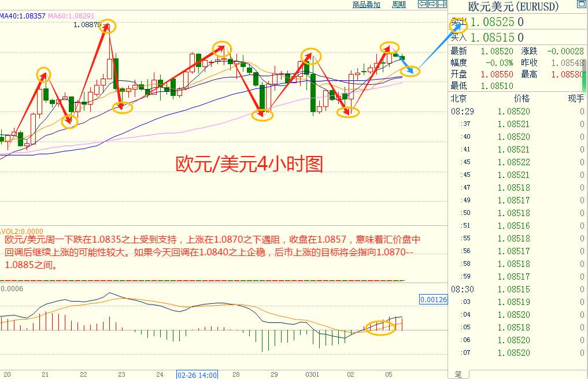This screenshot has height=379, width=588.
Task: Select the :51 tick row priced 1.08516
Action: [x=517, y=226]
